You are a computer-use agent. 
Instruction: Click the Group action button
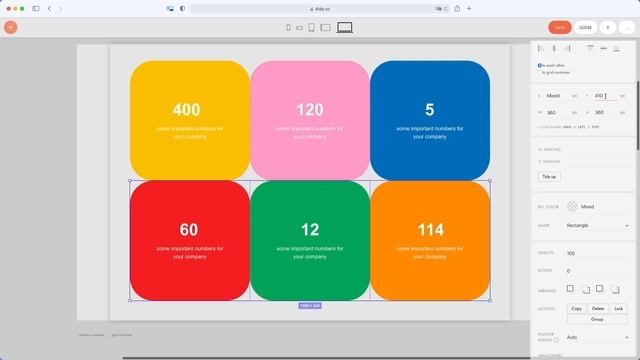[x=597, y=319]
